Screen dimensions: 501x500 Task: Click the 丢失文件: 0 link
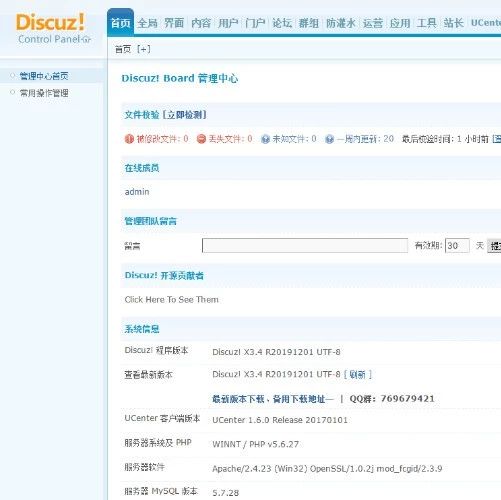tap(230, 139)
